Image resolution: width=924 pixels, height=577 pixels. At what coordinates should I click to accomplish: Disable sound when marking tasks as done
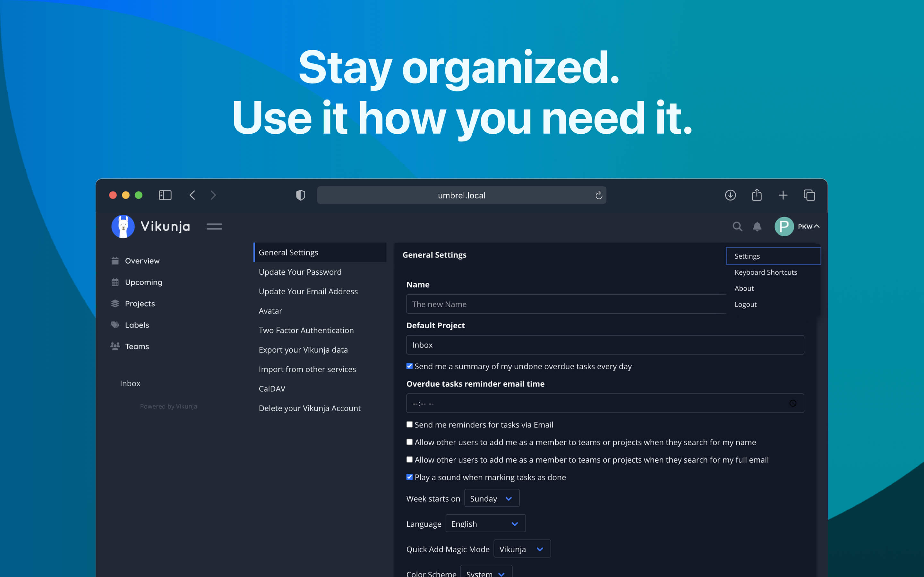click(x=409, y=477)
